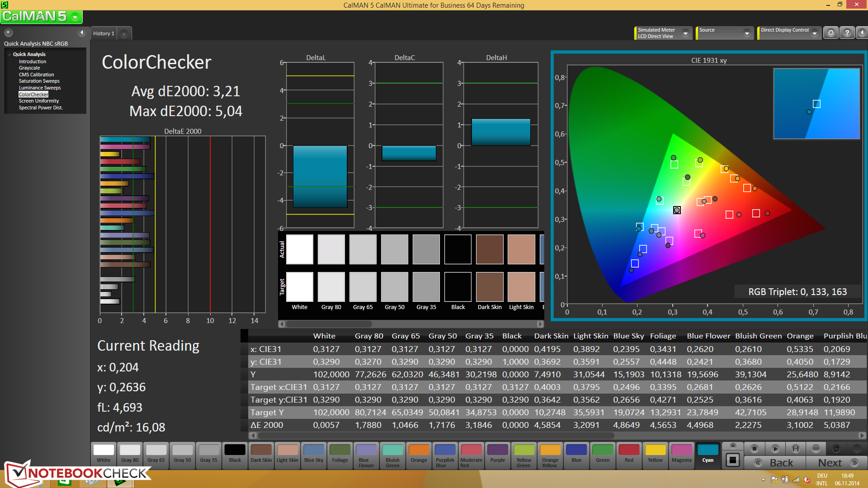Expand the Source dropdown
Screen dimensions: 868x488
(747, 33)
